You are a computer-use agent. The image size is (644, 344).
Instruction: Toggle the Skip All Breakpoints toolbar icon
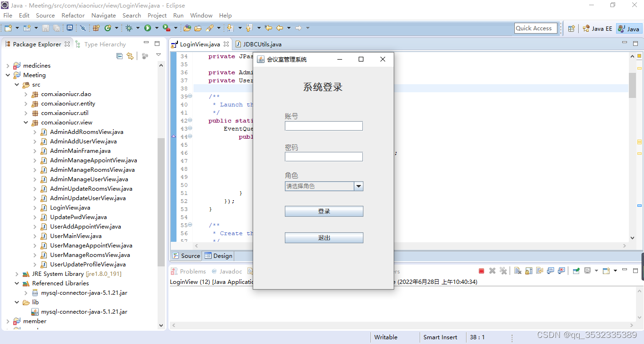click(x=83, y=28)
